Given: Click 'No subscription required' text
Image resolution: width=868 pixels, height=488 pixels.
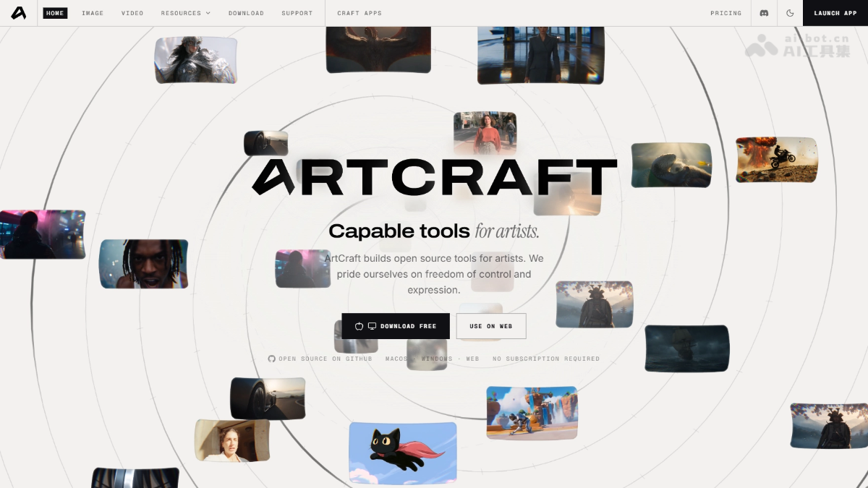Looking at the screenshot, I should (x=546, y=359).
